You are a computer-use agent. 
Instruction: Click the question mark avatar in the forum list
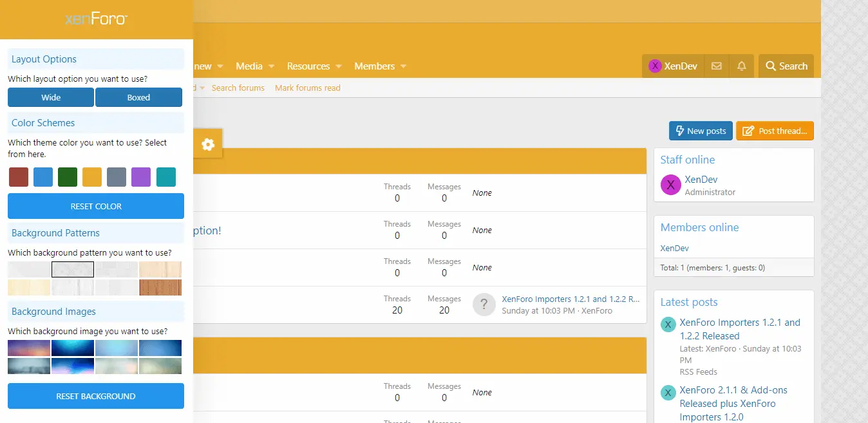tap(484, 305)
